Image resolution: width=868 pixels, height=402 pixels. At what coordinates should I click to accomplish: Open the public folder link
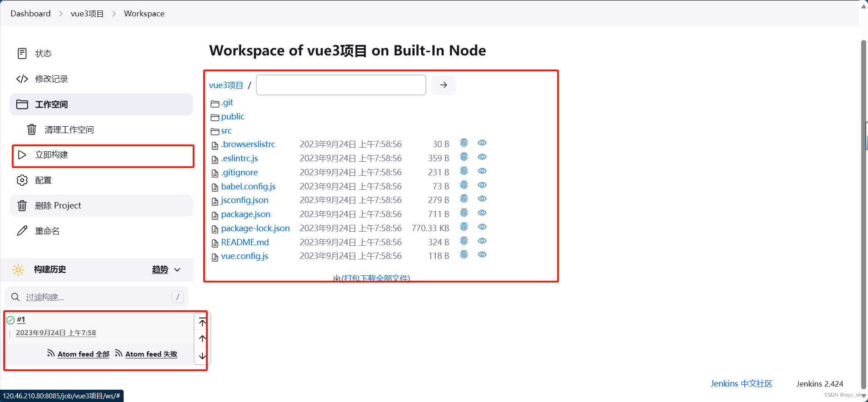coord(233,117)
